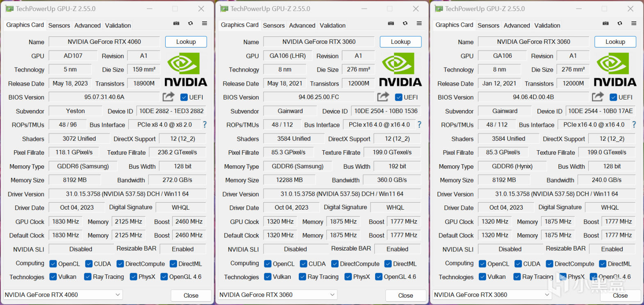
Task: Click the NVIDIA logo in RTX 4060 window
Action: [186, 70]
